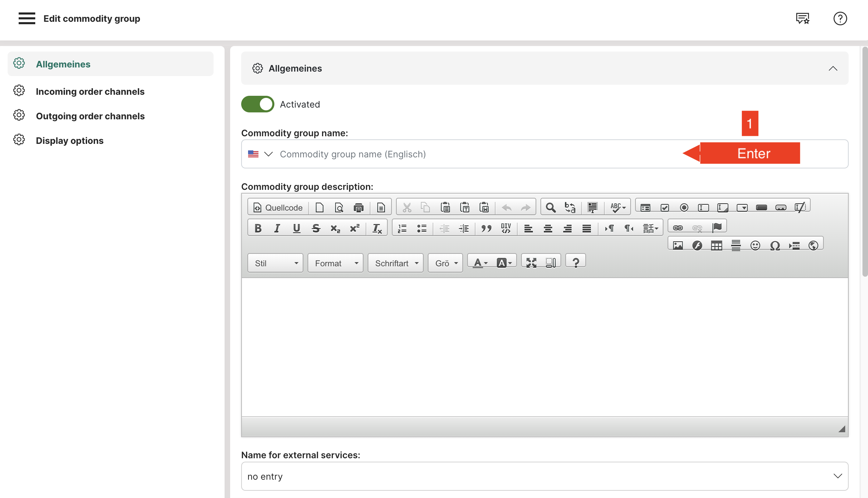Open the Format dropdown
The width and height of the screenshot is (868, 498).
335,263
